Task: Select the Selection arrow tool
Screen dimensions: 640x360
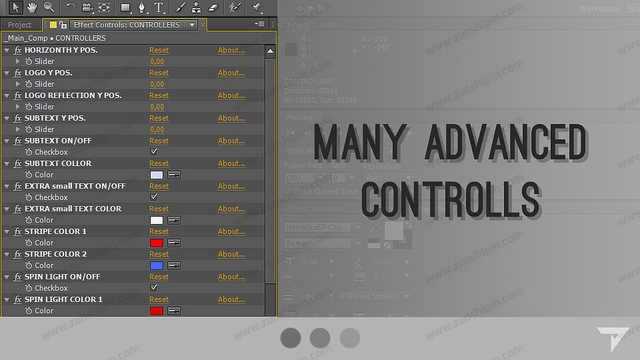Action: pyautogui.click(x=15, y=7)
